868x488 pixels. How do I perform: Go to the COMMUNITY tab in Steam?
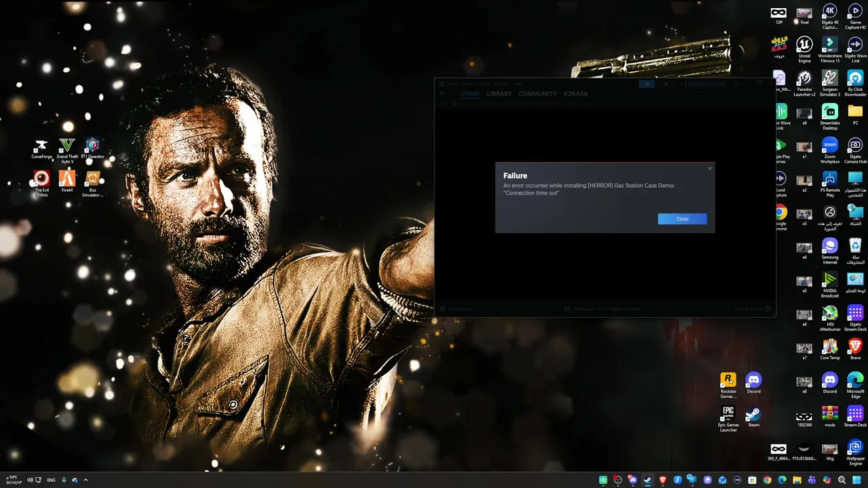[x=538, y=94]
